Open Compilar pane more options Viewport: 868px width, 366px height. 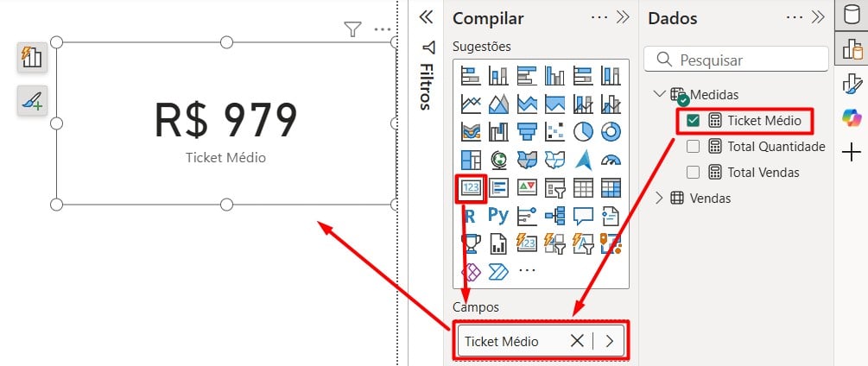(599, 17)
